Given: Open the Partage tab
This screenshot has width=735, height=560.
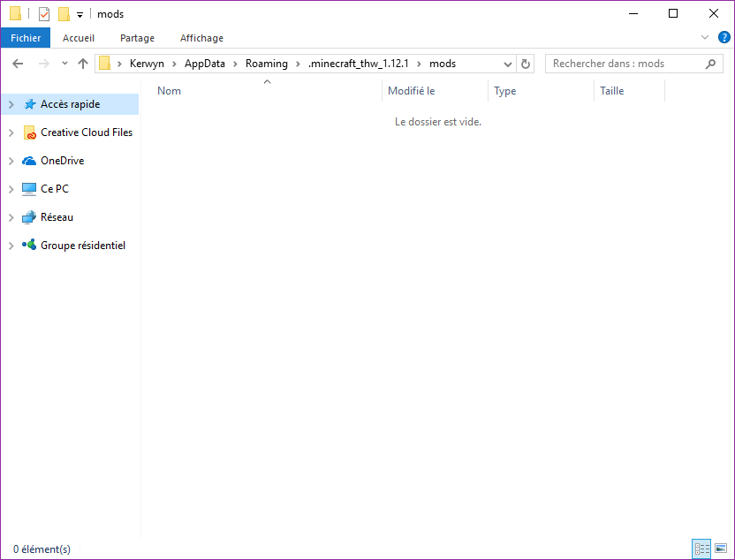Looking at the screenshot, I should 137,38.
